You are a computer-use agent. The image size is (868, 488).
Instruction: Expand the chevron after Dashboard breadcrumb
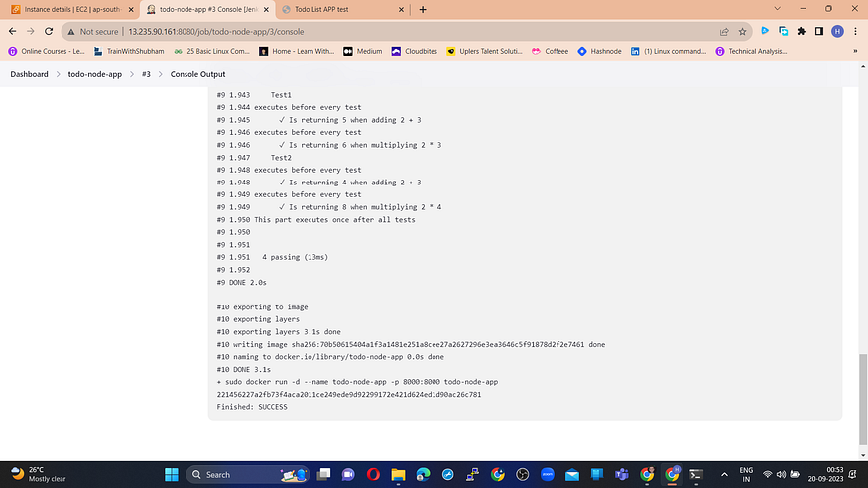pyautogui.click(x=59, y=74)
